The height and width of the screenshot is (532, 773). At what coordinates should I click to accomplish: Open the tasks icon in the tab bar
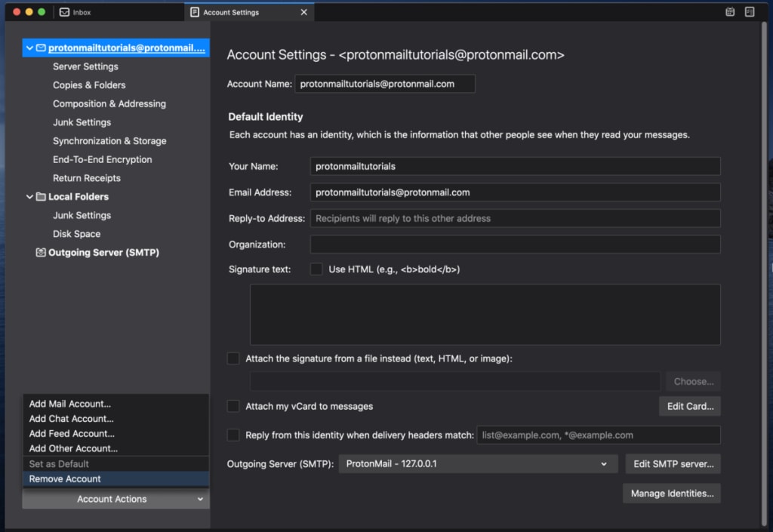pos(750,12)
